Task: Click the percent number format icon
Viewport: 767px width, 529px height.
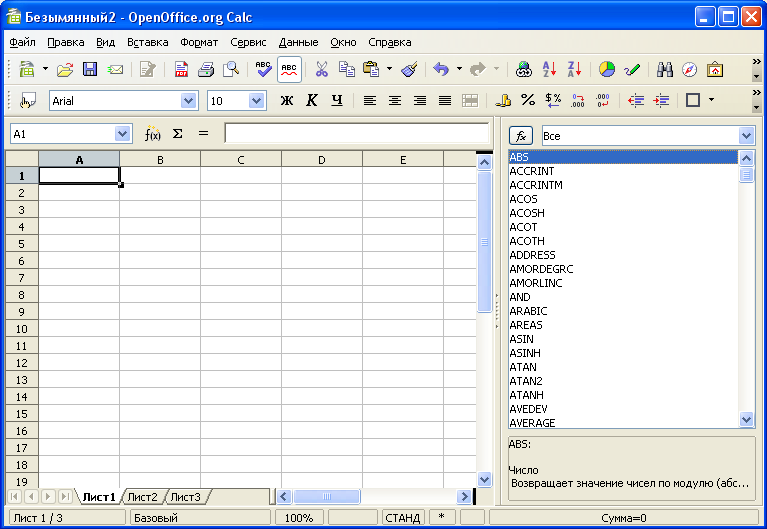Action: click(x=528, y=101)
